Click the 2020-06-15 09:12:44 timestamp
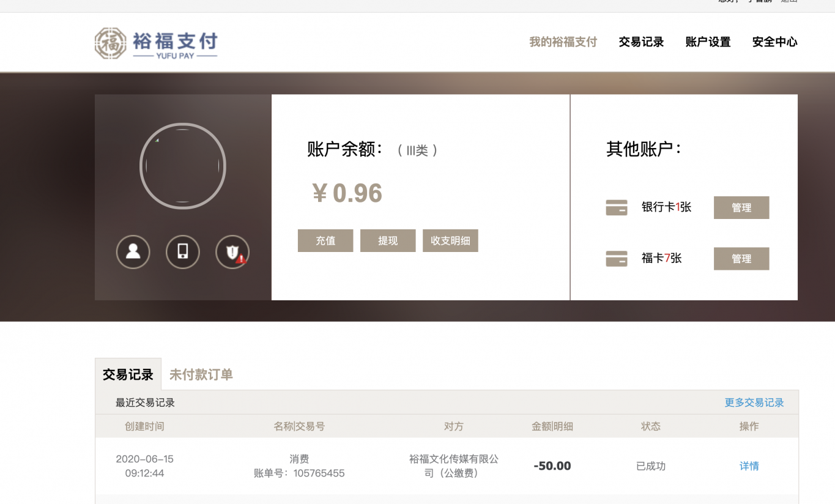The height and width of the screenshot is (504, 835). point(145,466)
